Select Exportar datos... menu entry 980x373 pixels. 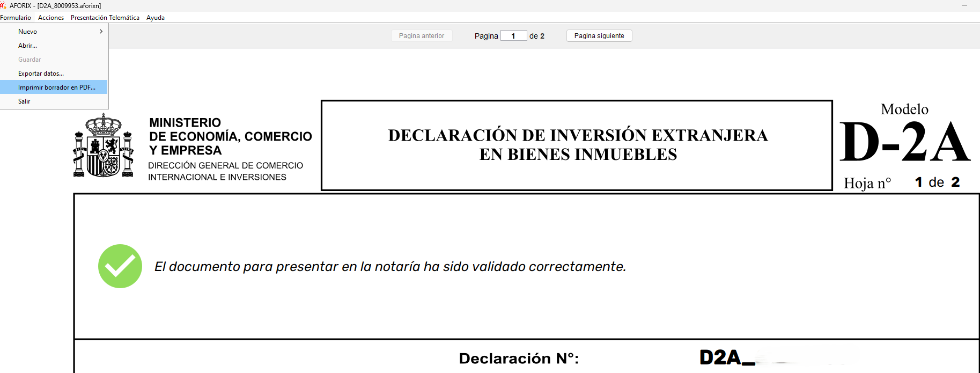pyautogui.click(x=41, y=74)
